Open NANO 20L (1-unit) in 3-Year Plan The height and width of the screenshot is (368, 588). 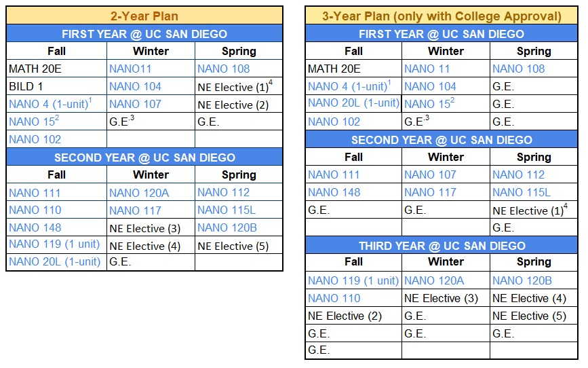353,103
